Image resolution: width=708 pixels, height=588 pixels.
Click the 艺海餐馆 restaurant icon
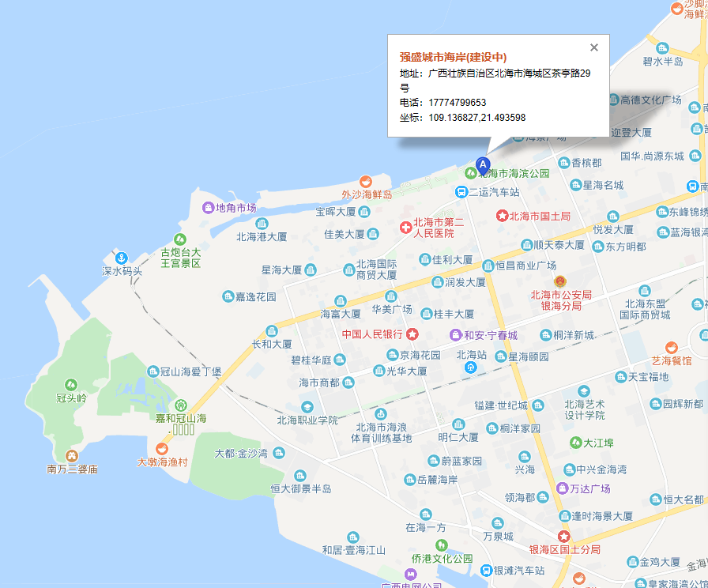point(671,348)
